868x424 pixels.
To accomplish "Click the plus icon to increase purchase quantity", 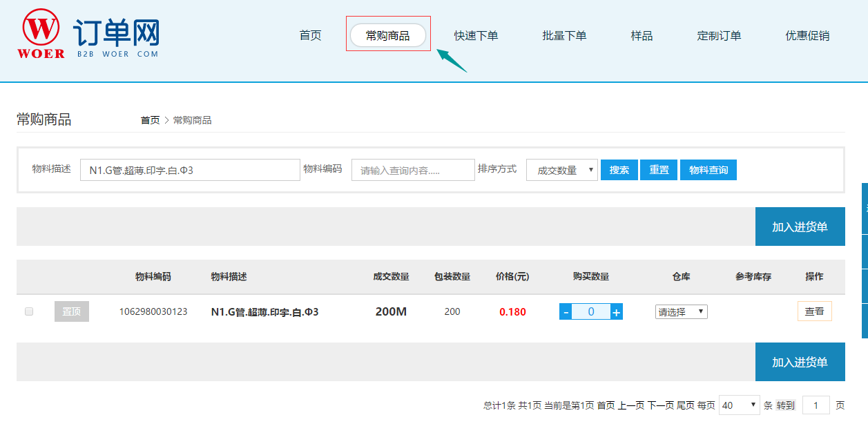I will (x=615, y=311).
